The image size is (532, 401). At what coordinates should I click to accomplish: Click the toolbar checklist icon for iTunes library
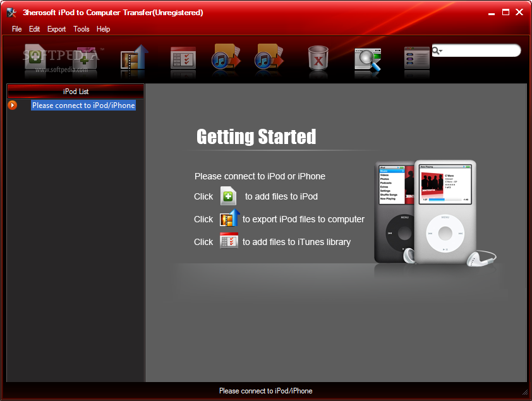[x=183, y=58]
